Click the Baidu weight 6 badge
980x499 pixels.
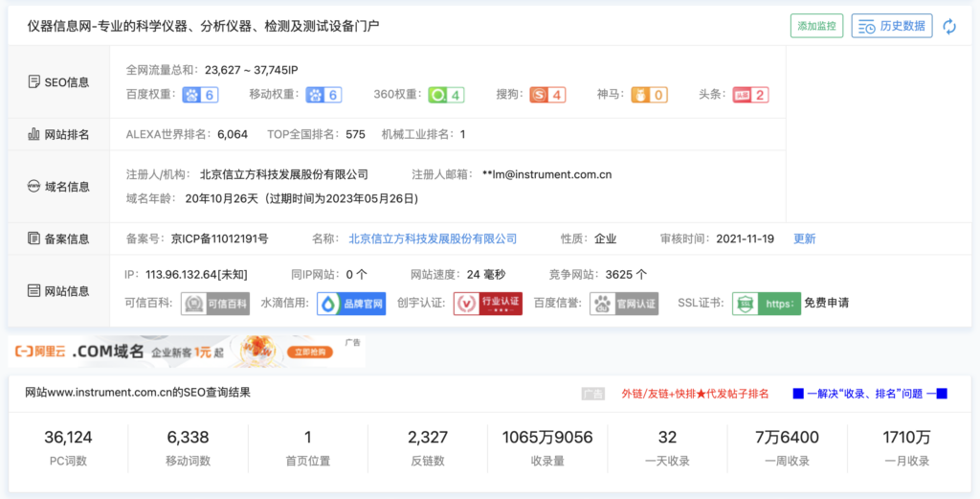pyautogui.click(x=200, y=95)
